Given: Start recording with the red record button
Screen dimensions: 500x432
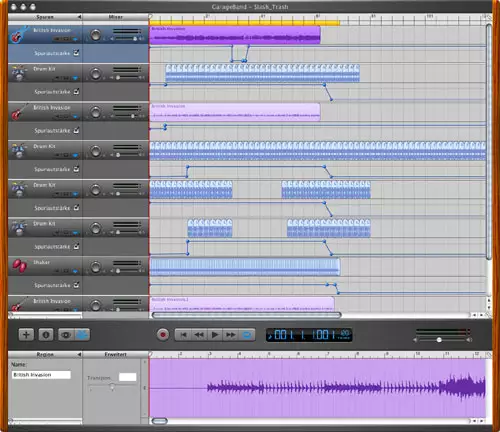Looking at the screenshot, I should 163,334.
